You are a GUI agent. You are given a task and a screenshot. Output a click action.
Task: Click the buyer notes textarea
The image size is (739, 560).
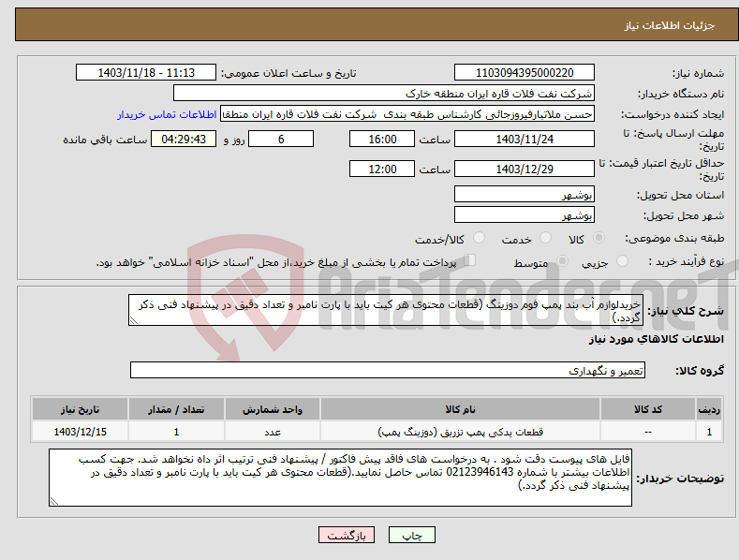pyautogui.click(x=340, y=478)
